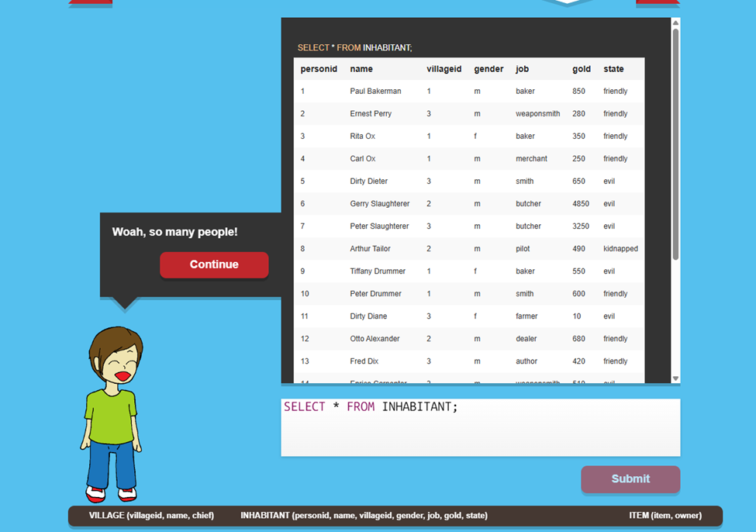The image size is (756, 532).
Task: Click the Paul Bakerman row
Action: click(x=468, y=92)
